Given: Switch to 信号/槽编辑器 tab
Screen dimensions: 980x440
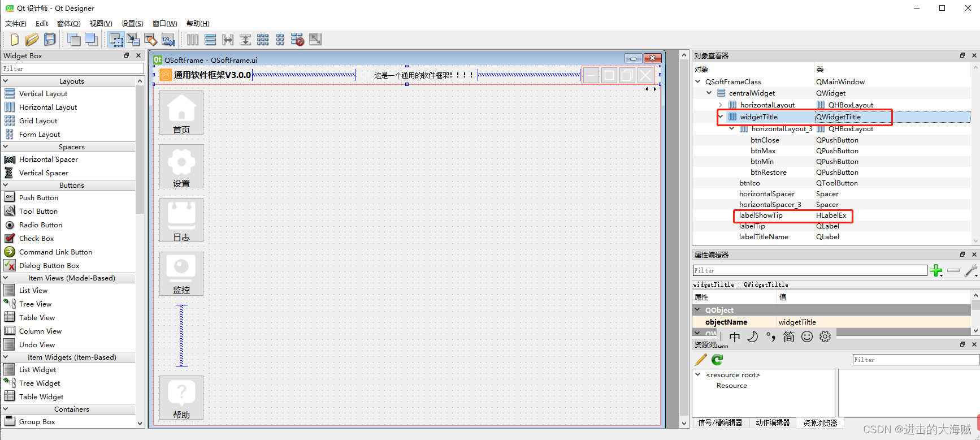Looking at the screenshot, I should tap(720, 422).
